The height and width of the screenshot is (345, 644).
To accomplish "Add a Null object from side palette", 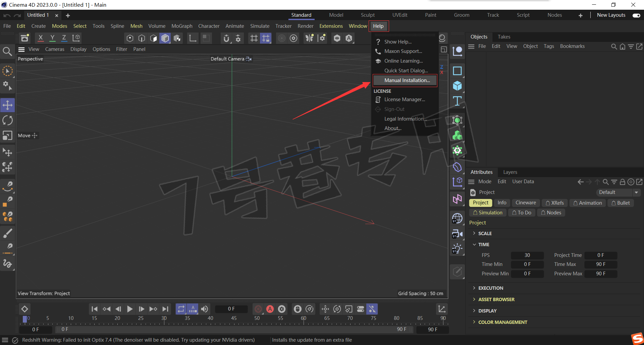I will click(457, 51).
